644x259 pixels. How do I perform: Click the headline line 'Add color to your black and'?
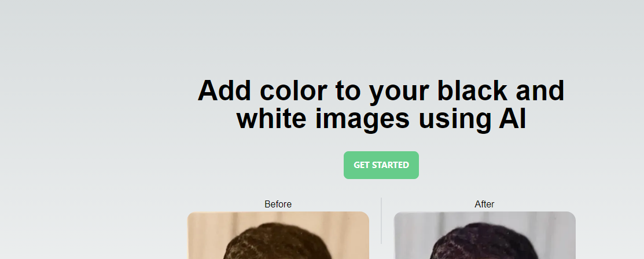[x=381, y=90]
